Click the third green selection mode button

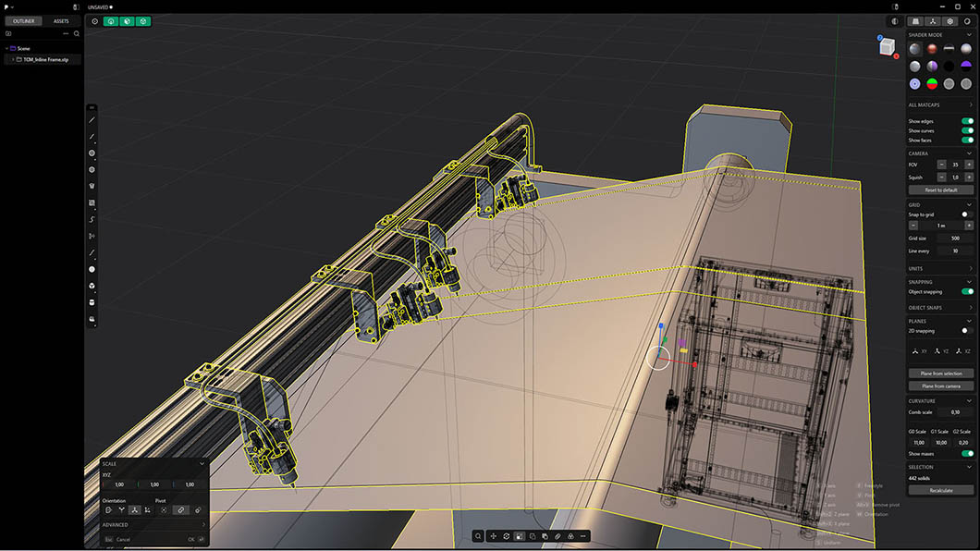pyautogui.click(x=143, y=21)
